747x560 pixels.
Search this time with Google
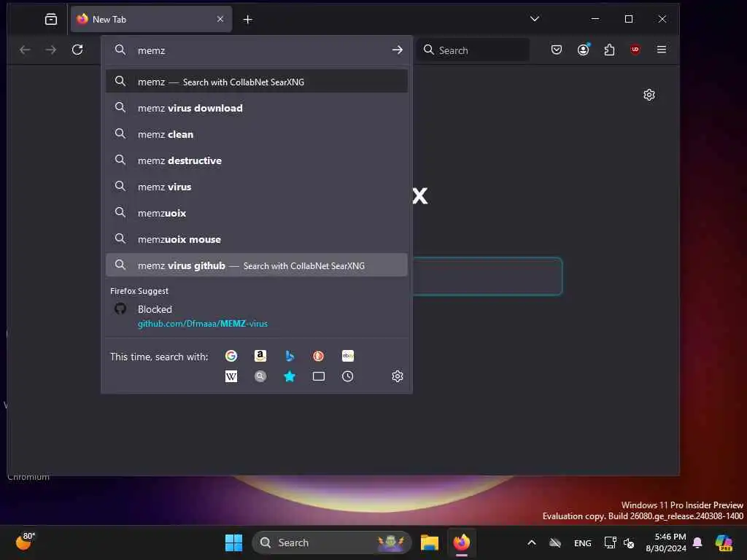pyautogui.click(x=231, y=356)
